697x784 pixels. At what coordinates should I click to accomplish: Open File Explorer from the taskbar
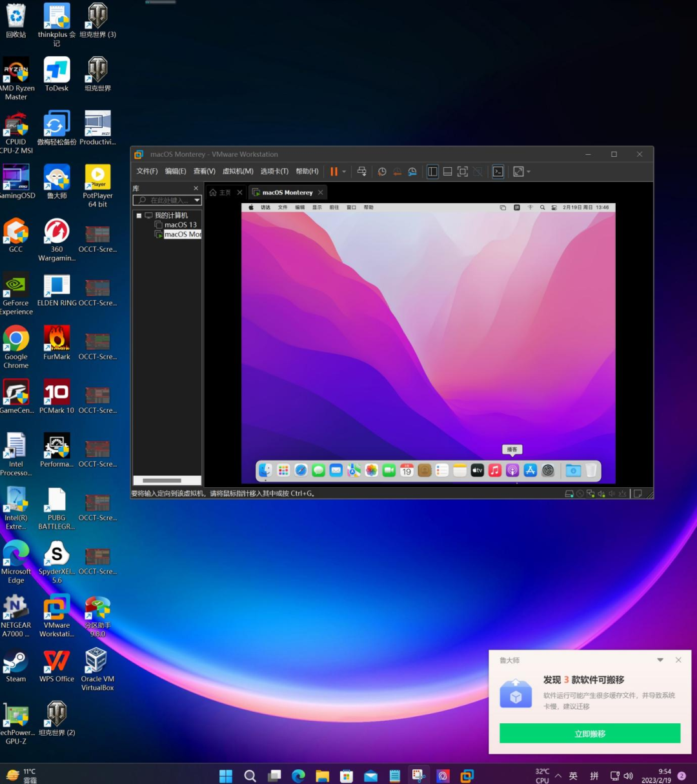(323, 776)
